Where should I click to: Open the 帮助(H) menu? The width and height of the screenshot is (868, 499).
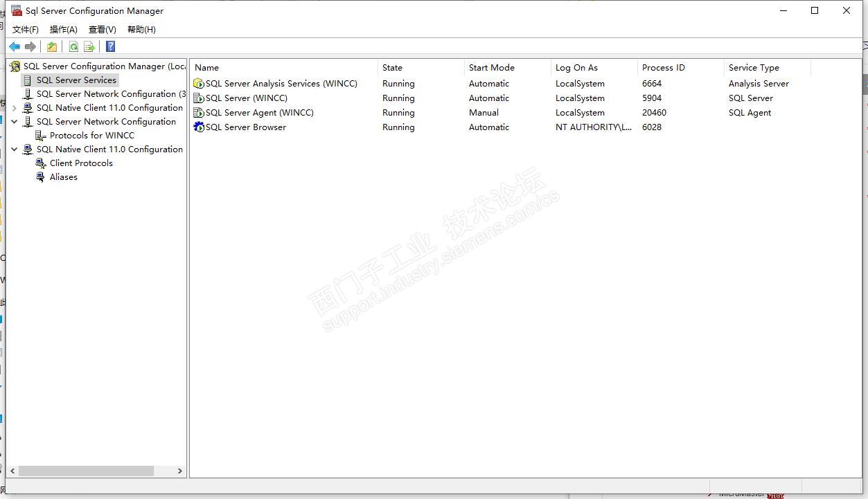141,29
